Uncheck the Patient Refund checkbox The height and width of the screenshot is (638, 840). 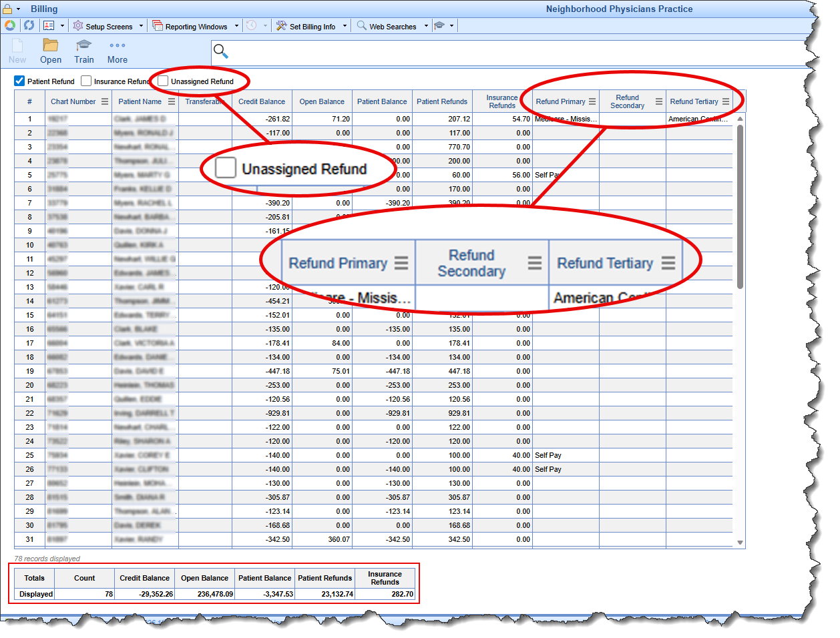click(19, 81)
